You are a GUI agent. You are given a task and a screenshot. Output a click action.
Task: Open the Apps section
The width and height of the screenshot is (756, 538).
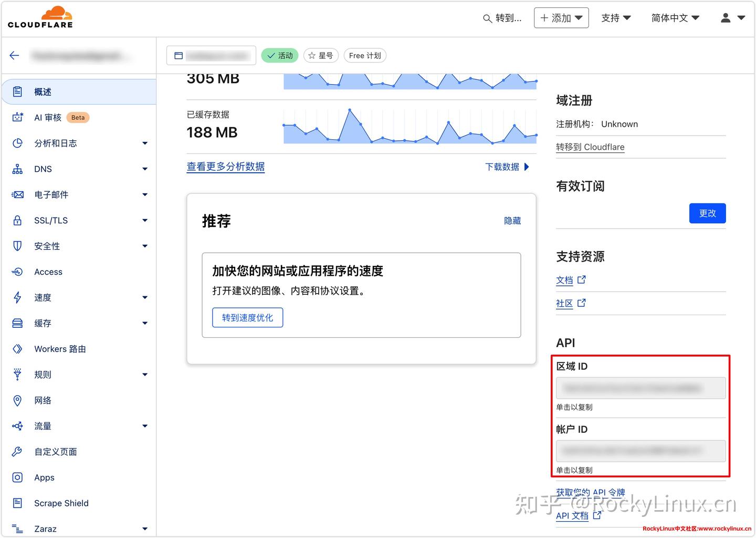tap(44, 477)
